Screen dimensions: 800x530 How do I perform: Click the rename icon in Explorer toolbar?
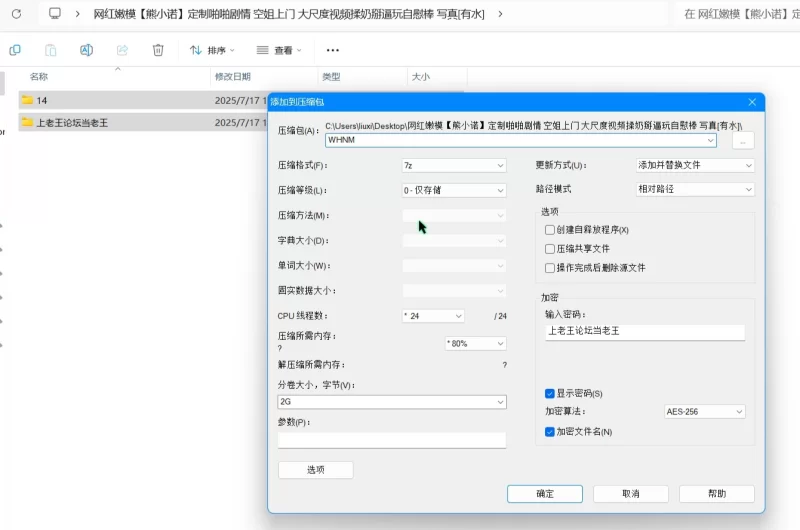86,50
